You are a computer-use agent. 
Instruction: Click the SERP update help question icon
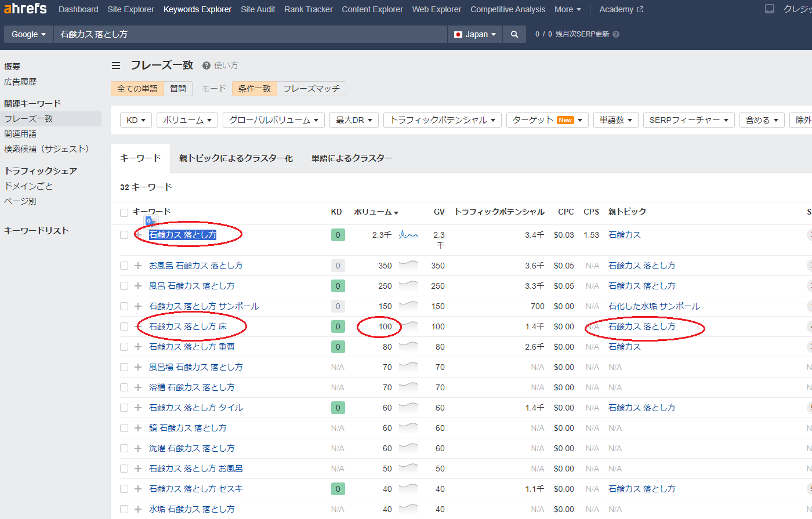[x=616, y=34]
